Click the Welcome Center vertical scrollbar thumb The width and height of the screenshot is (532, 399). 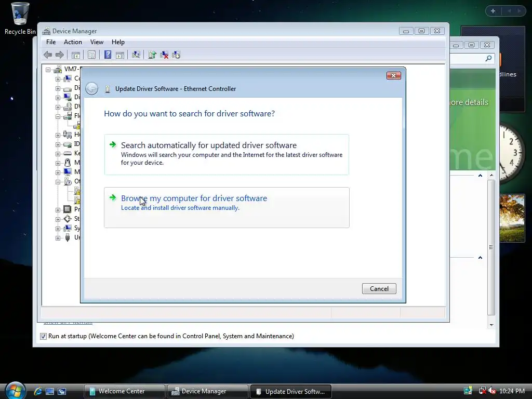[x=491, y=247]
